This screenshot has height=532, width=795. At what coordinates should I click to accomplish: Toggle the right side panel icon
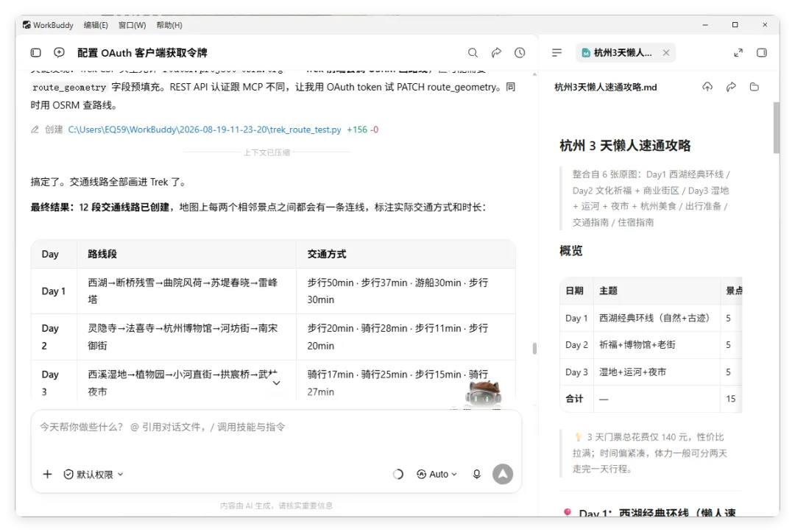click(x=762, y=53)
